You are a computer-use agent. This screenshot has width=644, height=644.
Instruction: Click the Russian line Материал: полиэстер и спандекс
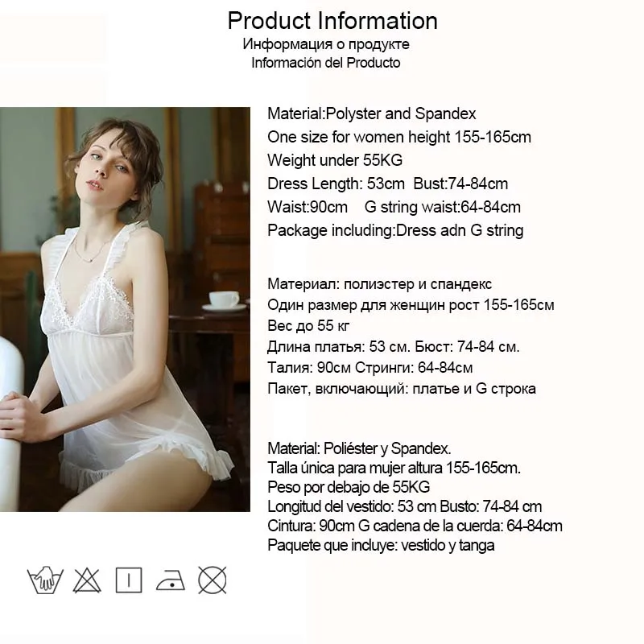(379, 284)
